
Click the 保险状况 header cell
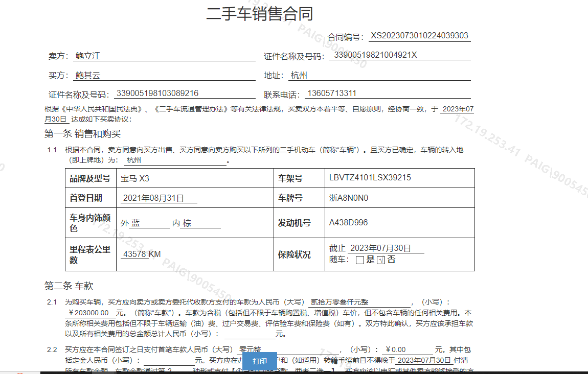pyautogui.click(x=299, y=254)
